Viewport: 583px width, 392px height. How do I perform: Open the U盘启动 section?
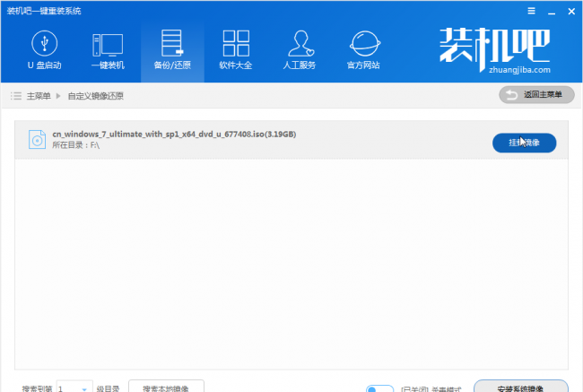(x=45, y=50)
